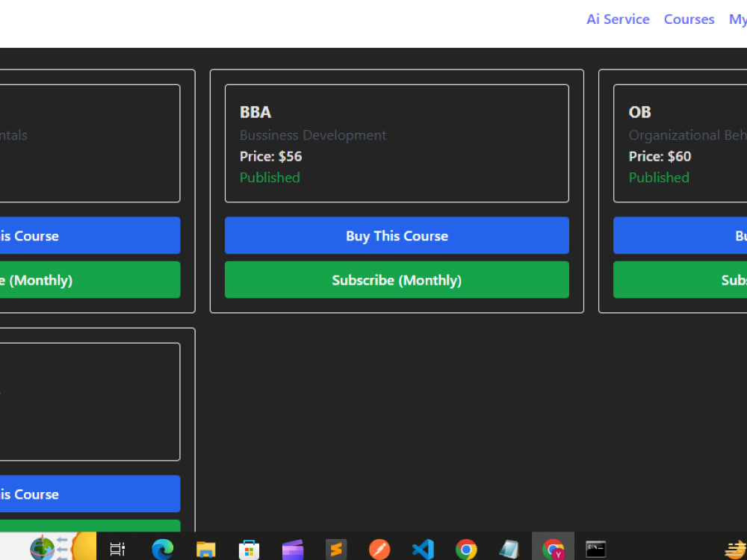Click the orange tray icon at the taskbar's end
747x560 pixels.
tap(736, 550)
